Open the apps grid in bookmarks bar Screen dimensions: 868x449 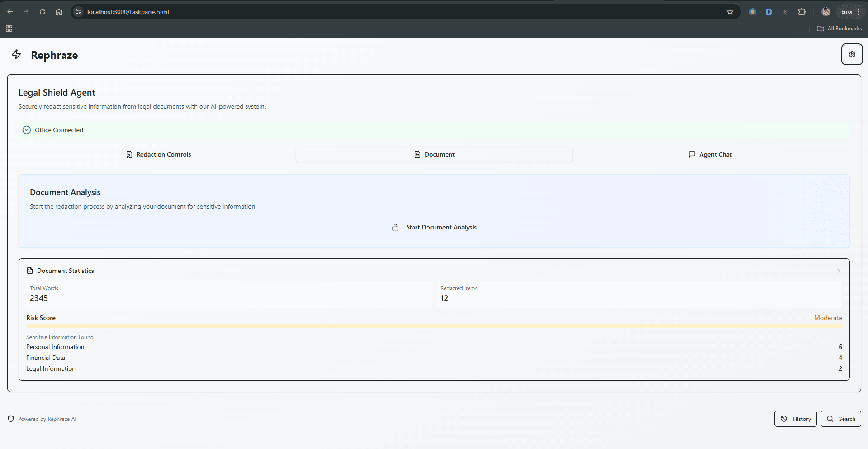[9, 29]
